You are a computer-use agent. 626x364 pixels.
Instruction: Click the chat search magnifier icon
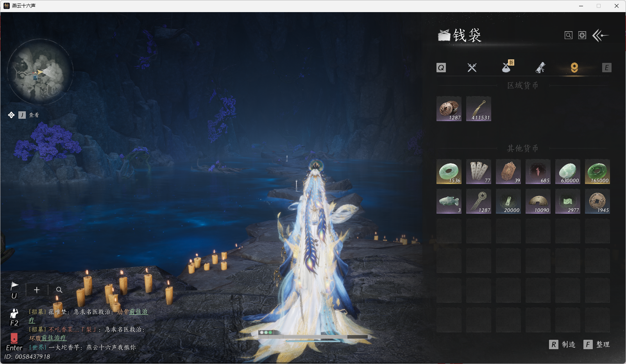click(x=59, y=290)
